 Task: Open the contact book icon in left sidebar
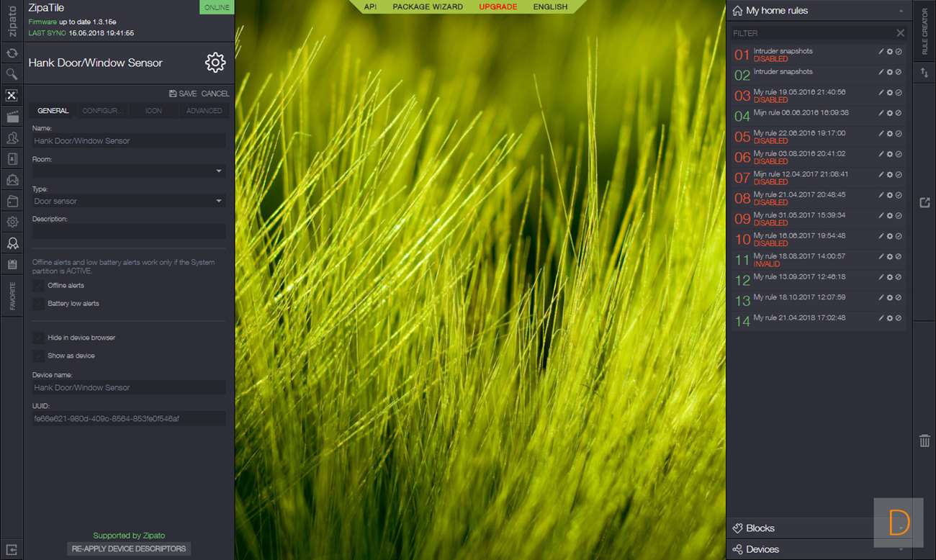coord(12,159)
